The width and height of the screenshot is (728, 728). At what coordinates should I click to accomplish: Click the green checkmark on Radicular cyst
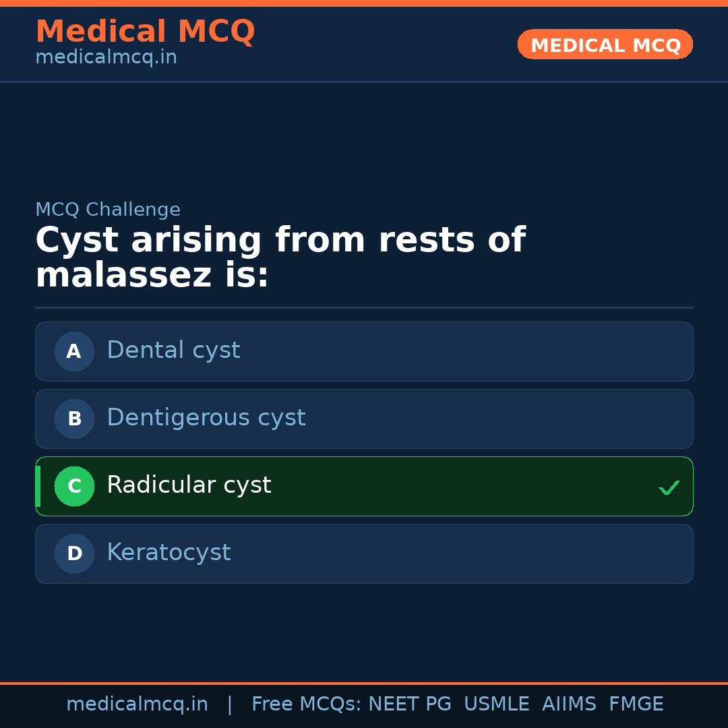pyautogui.click(x=669, y=487)
